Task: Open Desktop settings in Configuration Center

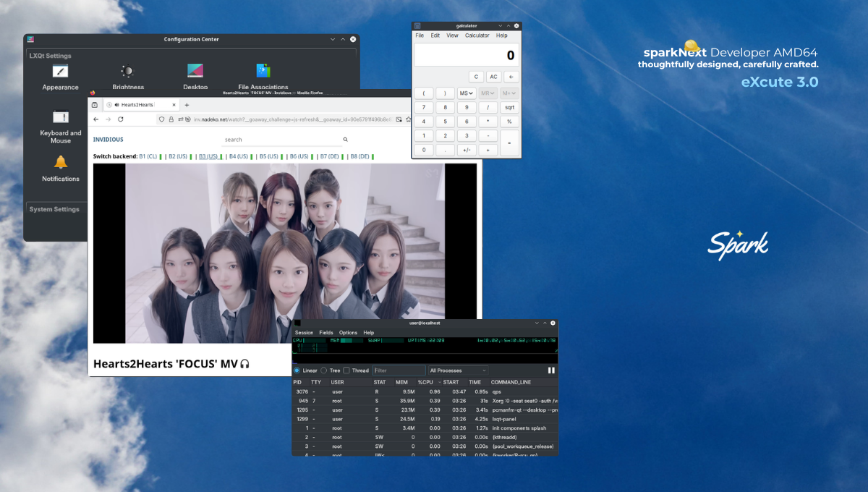Action: tap(195, 78)
